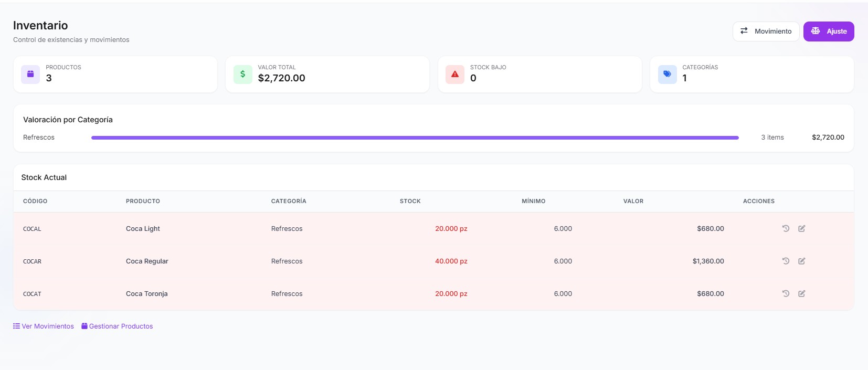Click the 3 items label
868x370 pixels.
pos(772,137)
